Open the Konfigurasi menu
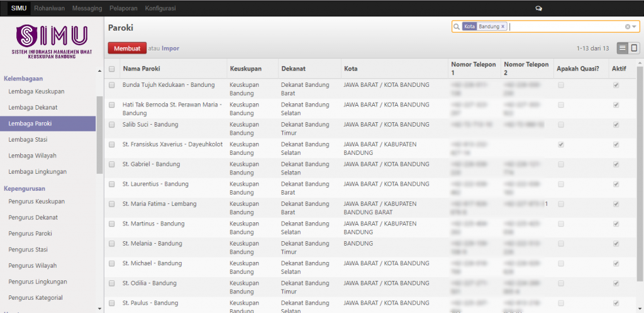Viewport: 644px width, 313px height. [x=160, y=9]
